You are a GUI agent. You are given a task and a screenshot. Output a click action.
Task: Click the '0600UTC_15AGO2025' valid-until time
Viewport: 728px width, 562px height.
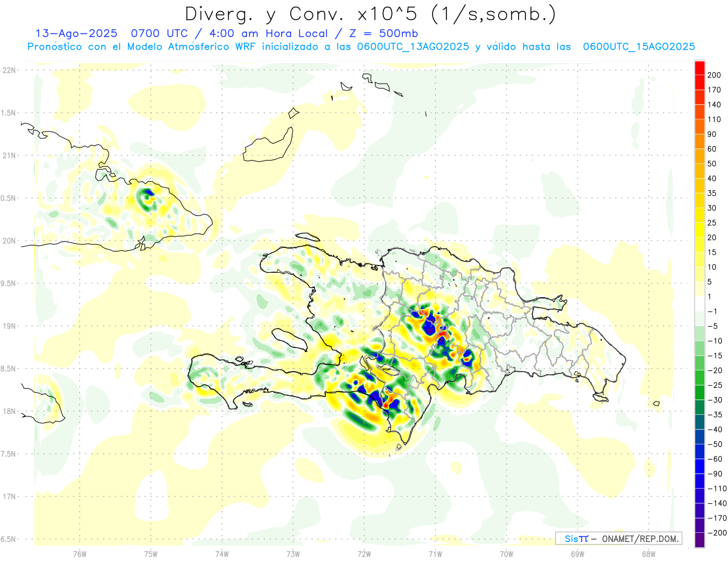coord(639,47)
